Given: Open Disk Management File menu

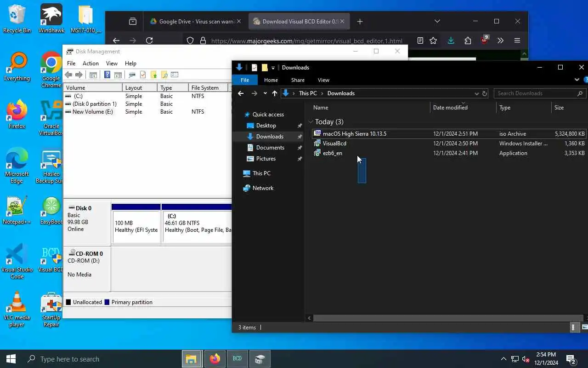Looking at the screenshot, I should point(71,63).
